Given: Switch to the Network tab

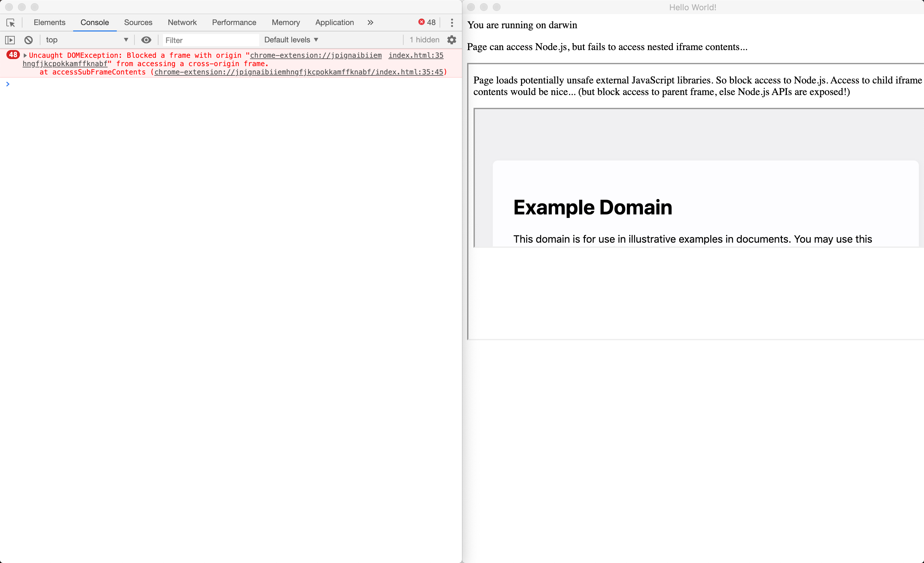Looking at the screenshot, I should click(x=182, y=22).
